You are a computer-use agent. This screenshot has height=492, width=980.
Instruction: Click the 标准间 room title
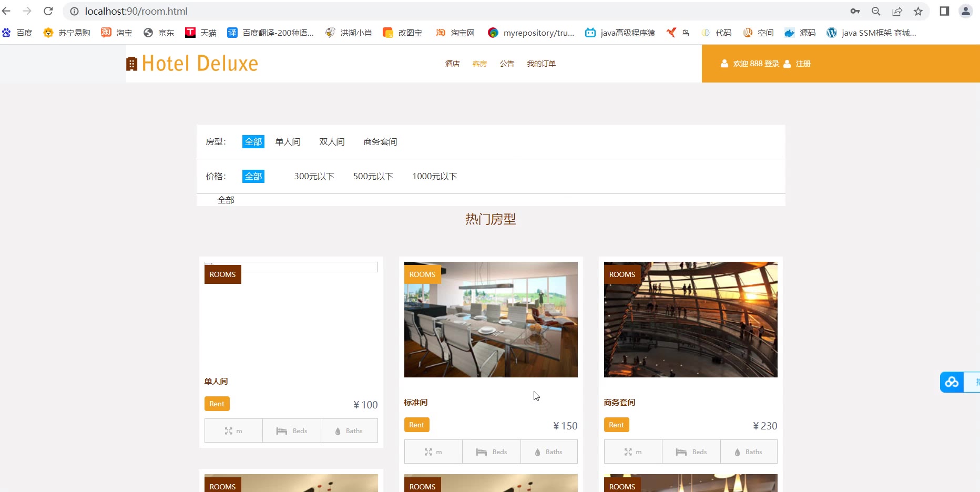[x=416, y=402]
